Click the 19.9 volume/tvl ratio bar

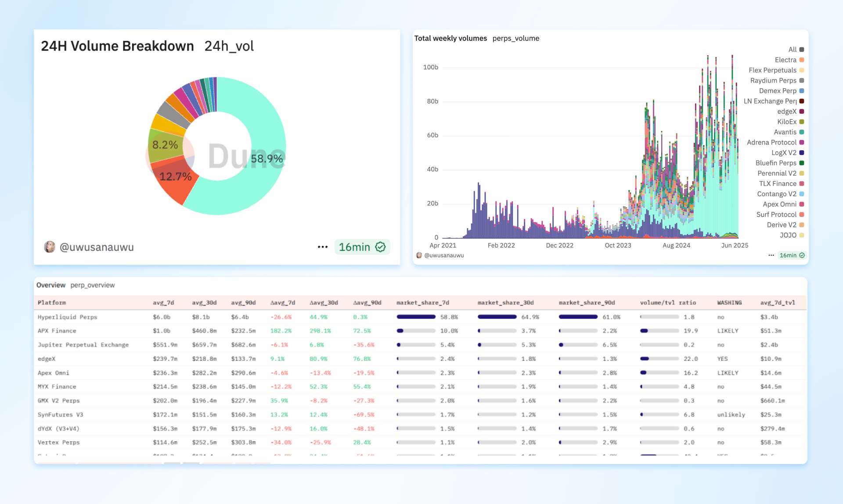click(659, 331)
